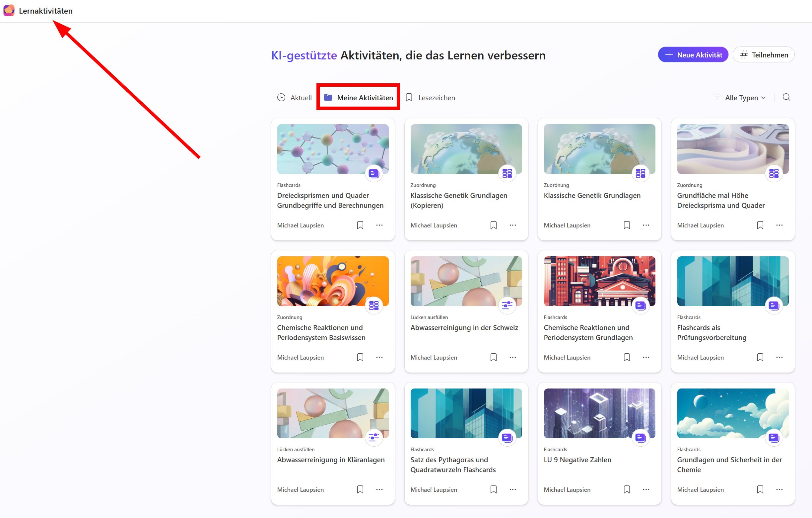Toggle bookmark for Grundlagen und Sicherheit in der Chemie
This screenshot has height=518, width=812.
click(760, 489)
